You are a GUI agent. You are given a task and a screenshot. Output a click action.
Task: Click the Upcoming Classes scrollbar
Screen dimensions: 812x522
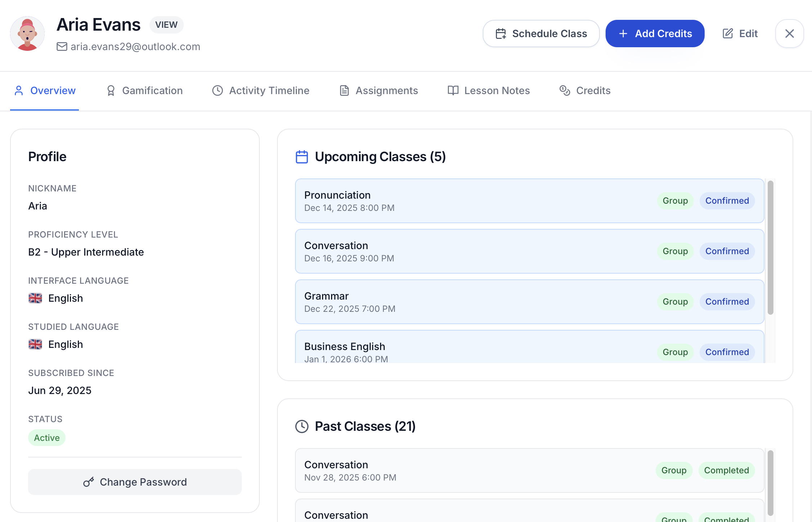(x=770, y=248)
